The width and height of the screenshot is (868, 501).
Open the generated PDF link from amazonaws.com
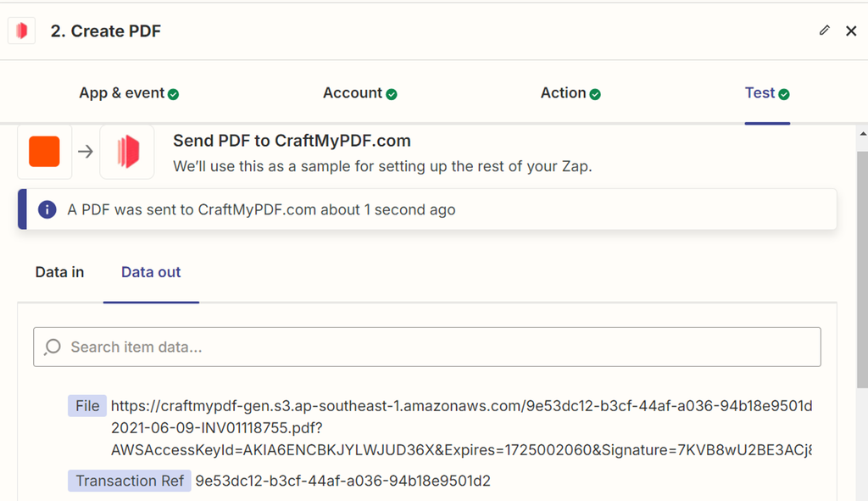click(462, 405)
